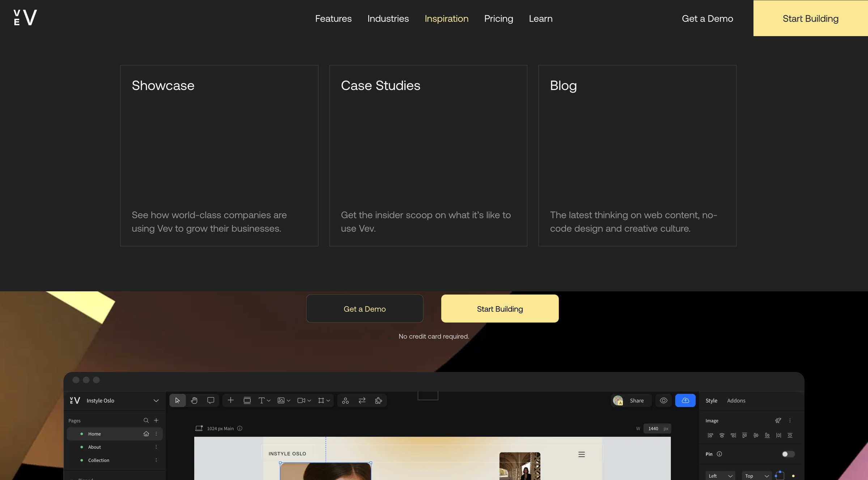Open the Top position dropdown
868x480 pixels.
tap(757, 476)
